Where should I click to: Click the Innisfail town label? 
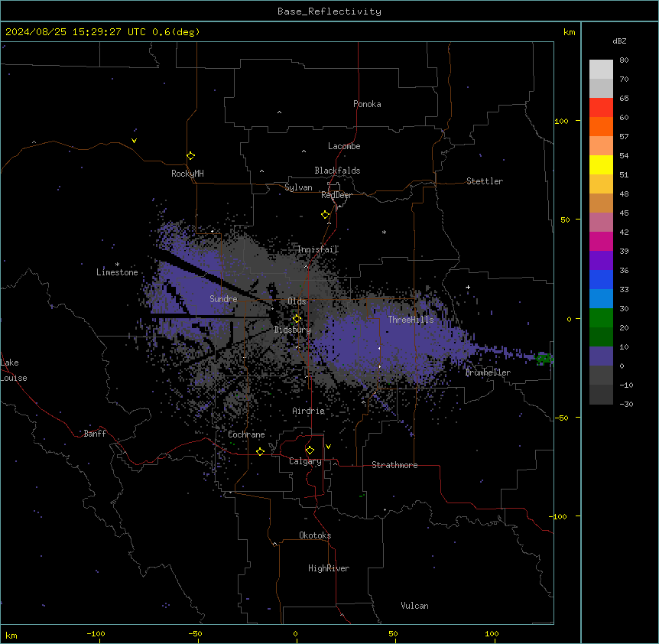(x=318, y=249)
